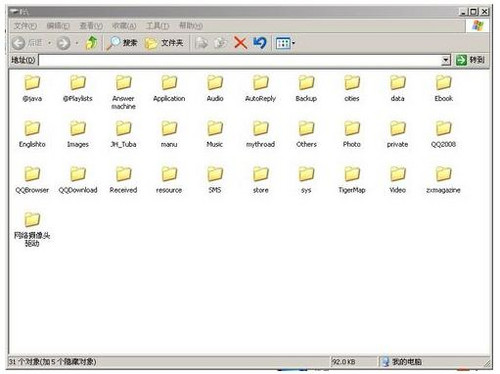
Task: Open the Help menu
Action: coord(191,26)
